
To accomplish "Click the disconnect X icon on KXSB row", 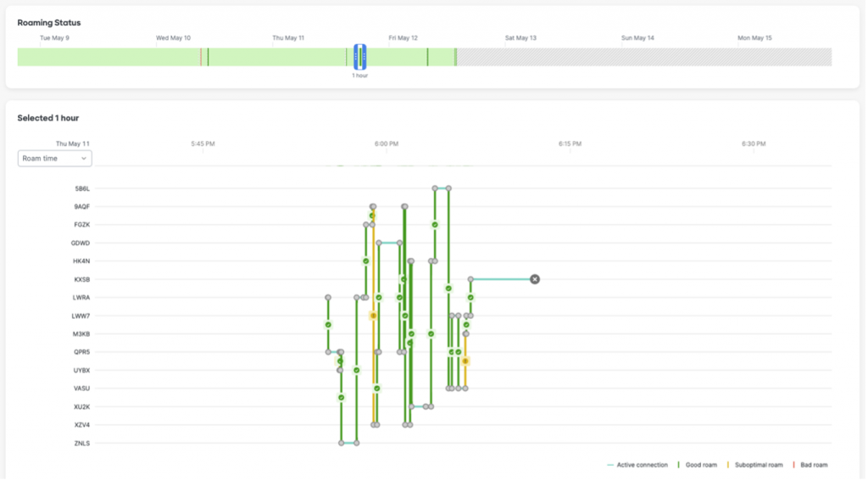I will coord(535,279).
